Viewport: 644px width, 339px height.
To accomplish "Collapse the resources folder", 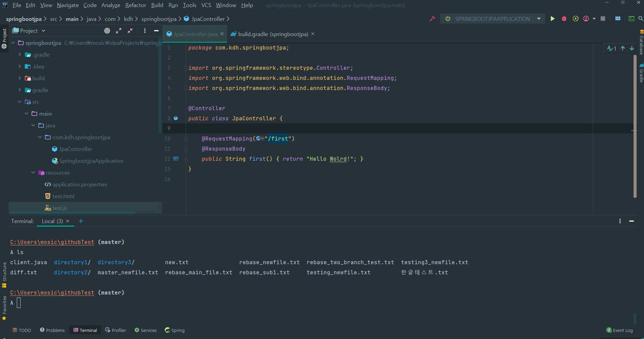I will pyautogui.click(x=33, y=173).
